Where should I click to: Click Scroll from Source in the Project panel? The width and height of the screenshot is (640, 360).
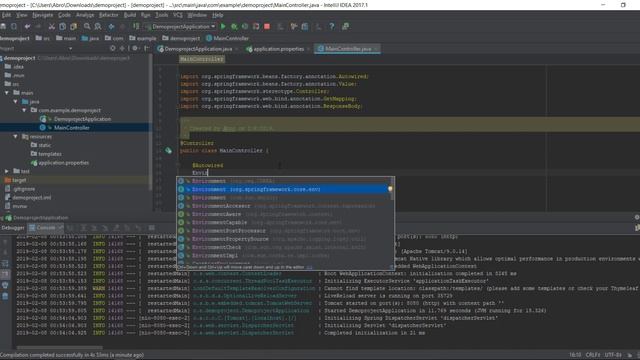[113, 48]
